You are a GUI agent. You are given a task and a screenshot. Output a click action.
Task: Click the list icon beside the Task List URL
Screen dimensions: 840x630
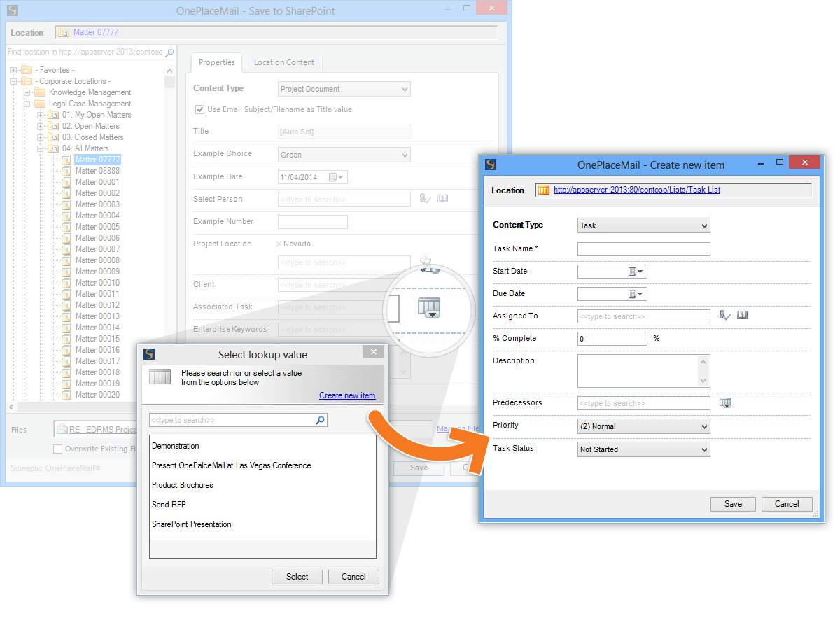click(544, 190)
